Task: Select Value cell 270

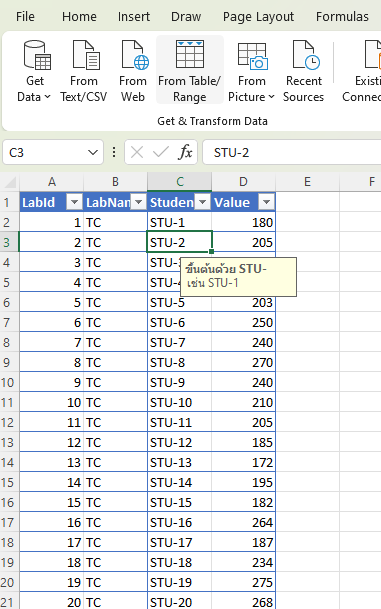Action: pyautogui.click(x=244, y=362)
